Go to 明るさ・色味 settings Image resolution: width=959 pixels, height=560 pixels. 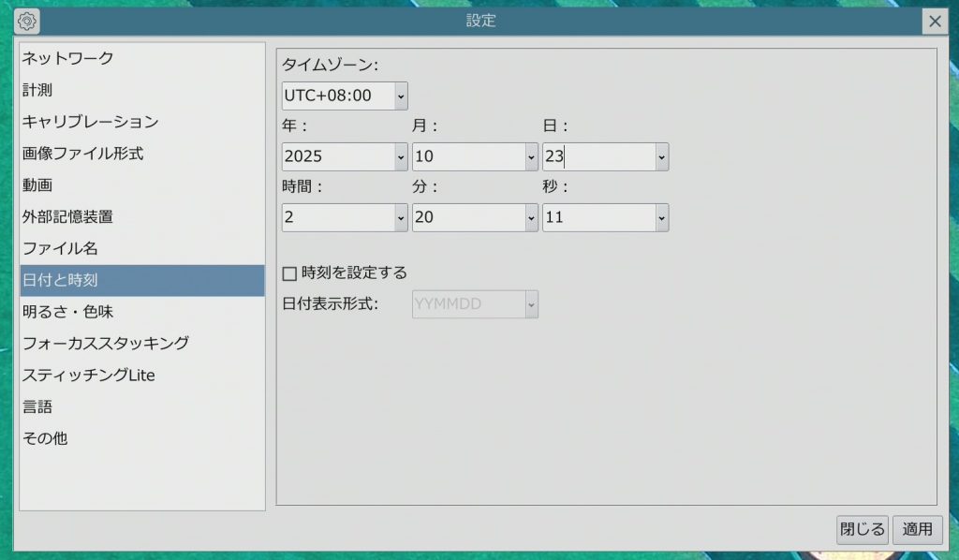(x=67, y=312)
